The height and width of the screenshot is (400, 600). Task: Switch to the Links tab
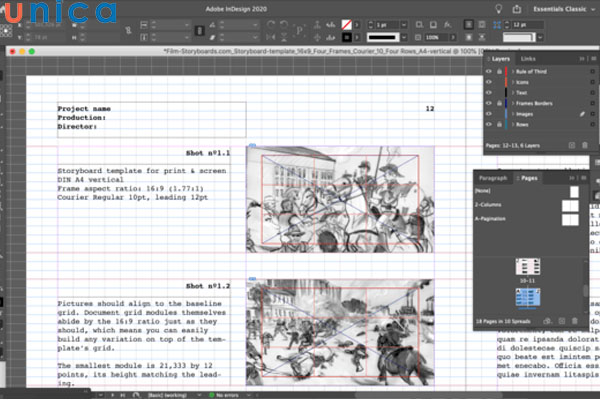pyautogui.click(x=528, y=59)
